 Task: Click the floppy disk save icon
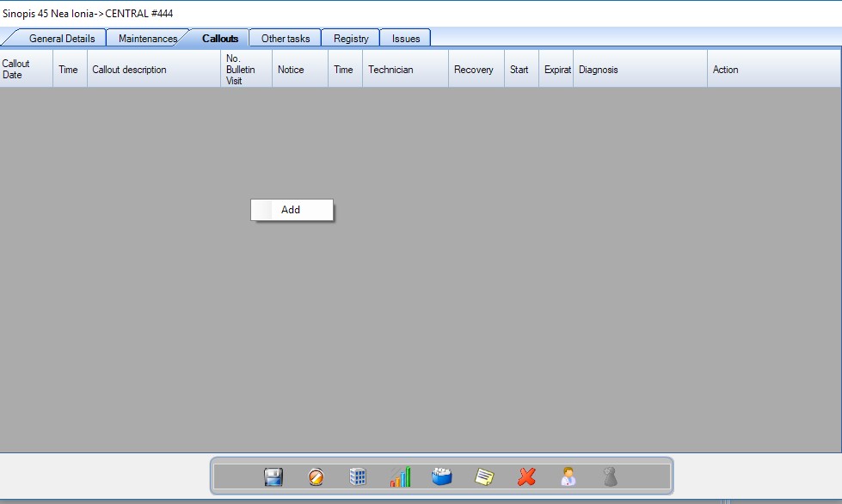pos(273,476)
